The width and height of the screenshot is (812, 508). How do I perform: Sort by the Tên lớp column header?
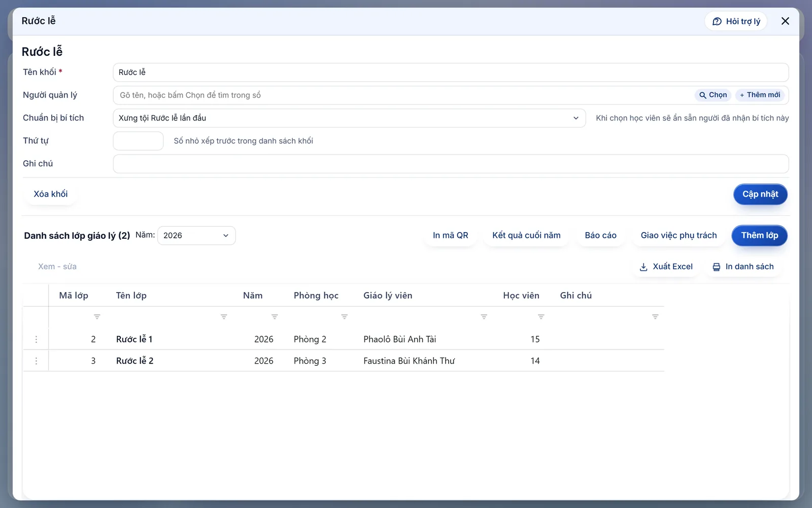[x=131, y=296]
